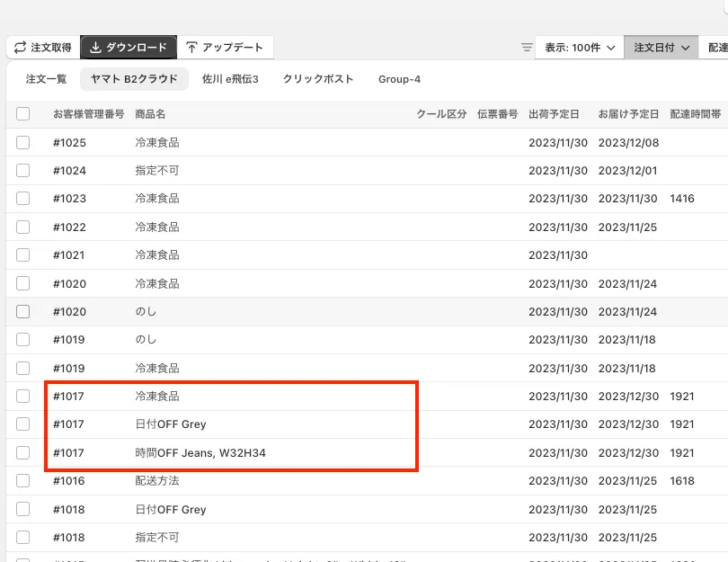Switch to the 注文一覧 tab
Image resolution: width=728 pixels, height=562 pixels.
pyautogui.click(x=46, y=79)
